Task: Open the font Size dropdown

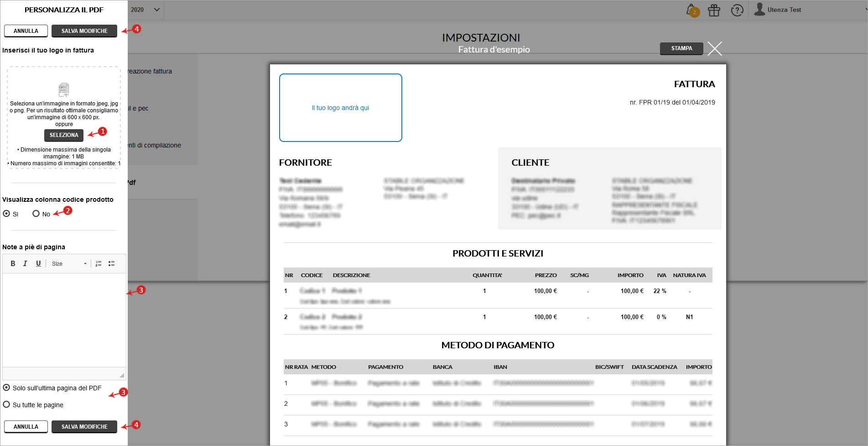Action: pyautogui.click(x=69, y=263)
